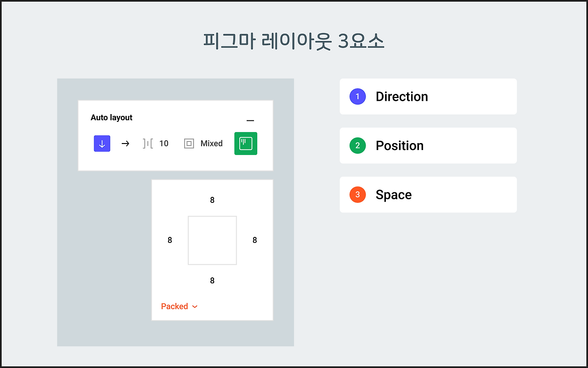
Task: Click the spacing value 10 field
Action: pyautogui.click(x=164, y=144)
